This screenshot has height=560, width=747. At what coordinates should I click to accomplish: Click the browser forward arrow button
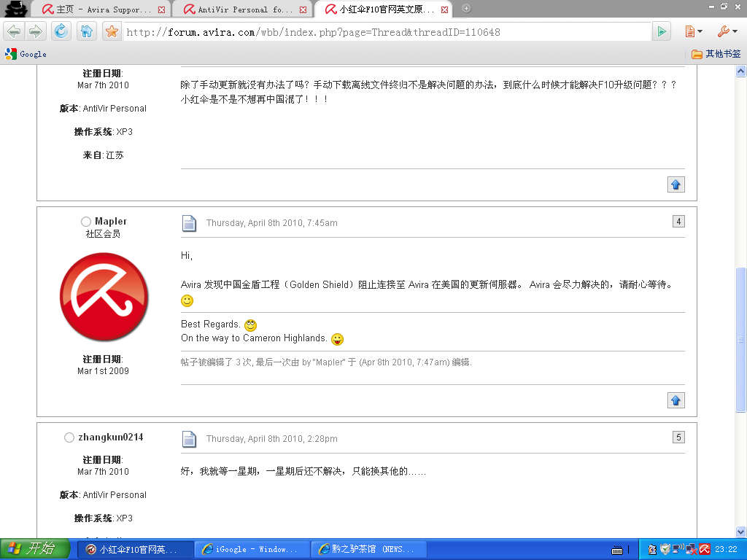click(x=34, y=31)
